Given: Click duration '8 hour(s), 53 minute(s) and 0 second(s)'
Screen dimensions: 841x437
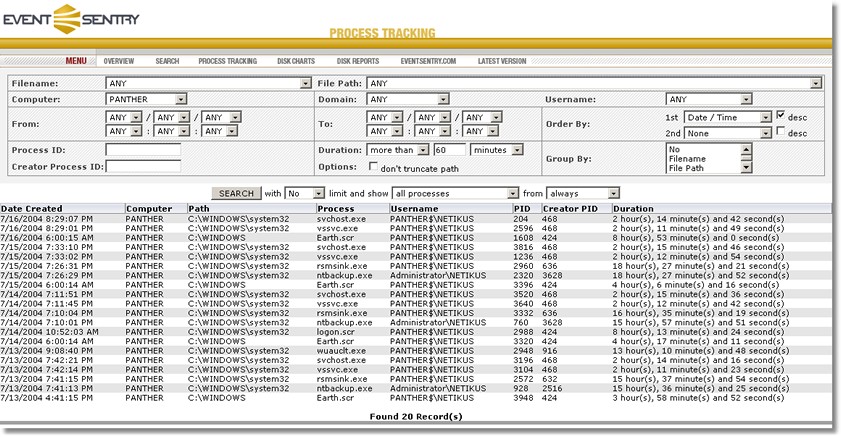Looking at the screenshot, I should pyautogui.click(x=696, y=238).
